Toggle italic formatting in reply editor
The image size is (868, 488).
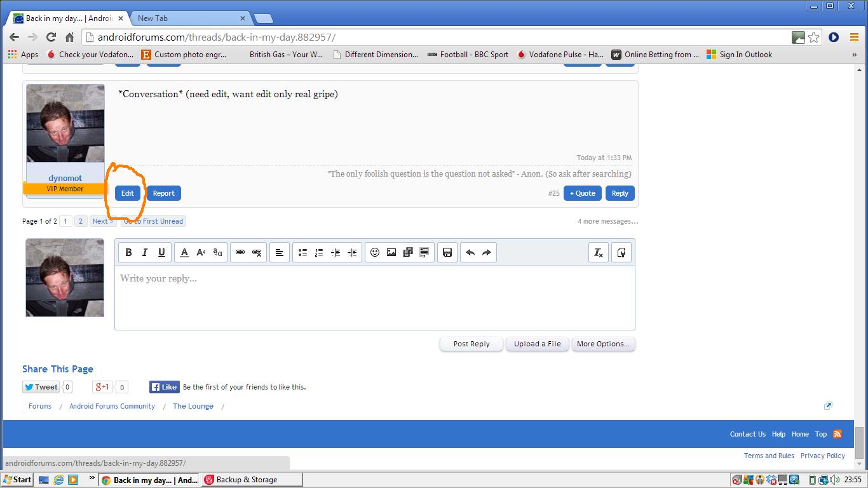(x=145, y=252)
